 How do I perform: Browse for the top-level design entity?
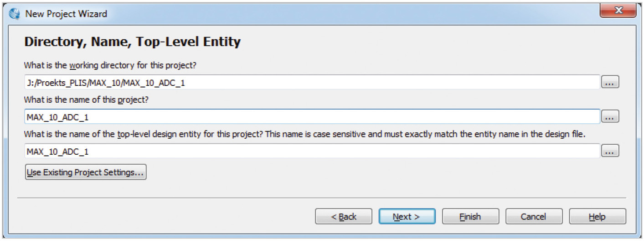(610, 151)
